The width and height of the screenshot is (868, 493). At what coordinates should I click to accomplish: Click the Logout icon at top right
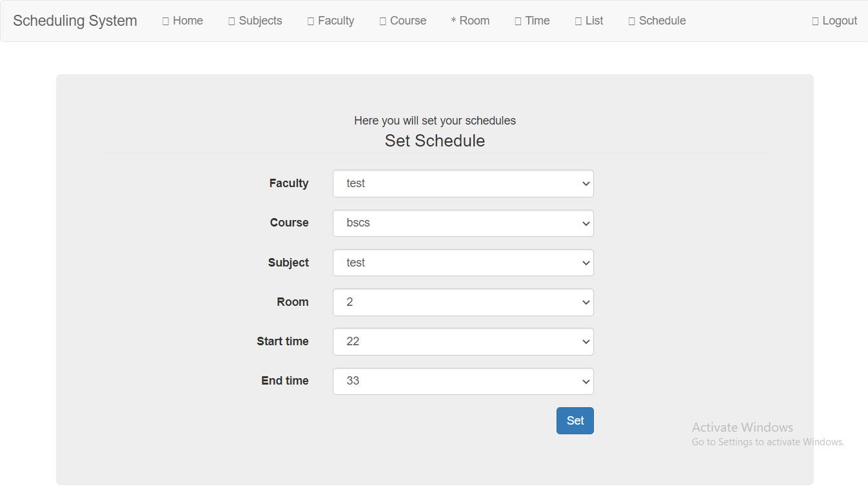coord(814,20)
